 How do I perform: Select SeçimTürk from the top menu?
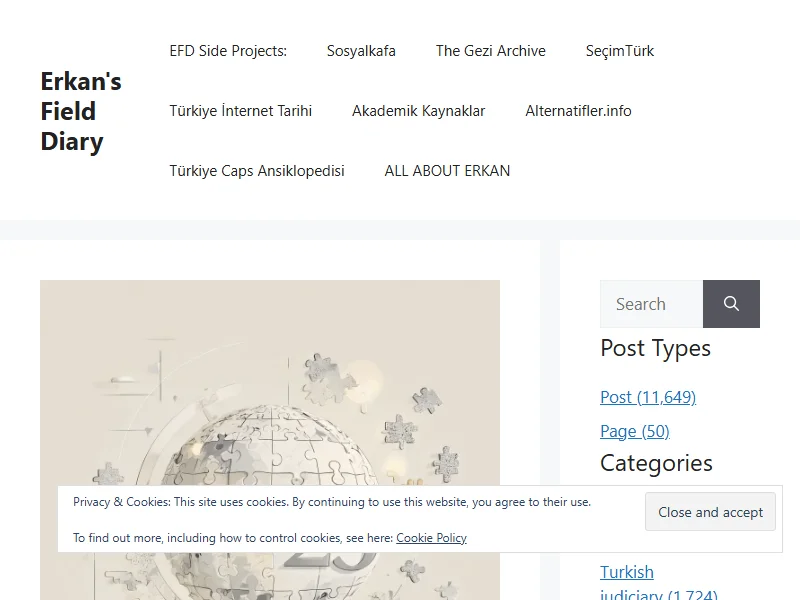click(620, 51)
